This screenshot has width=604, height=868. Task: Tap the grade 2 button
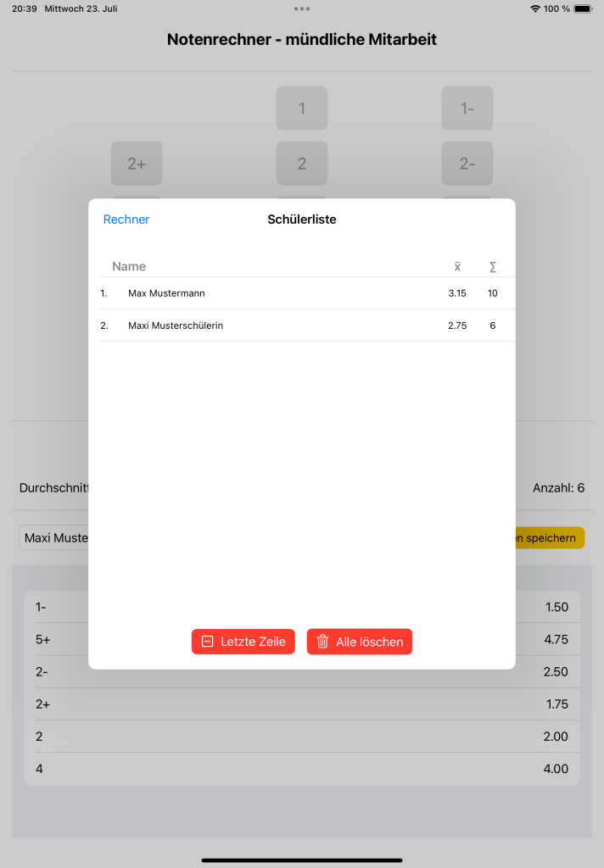point(302,164)
